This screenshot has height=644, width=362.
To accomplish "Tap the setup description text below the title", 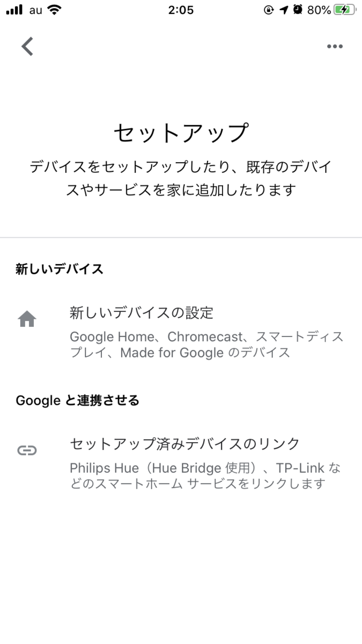I will point(181,178).
